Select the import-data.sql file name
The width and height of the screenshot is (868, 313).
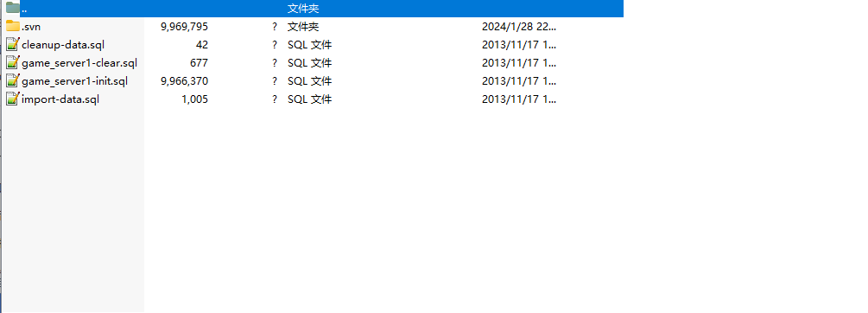pos(61,99)
